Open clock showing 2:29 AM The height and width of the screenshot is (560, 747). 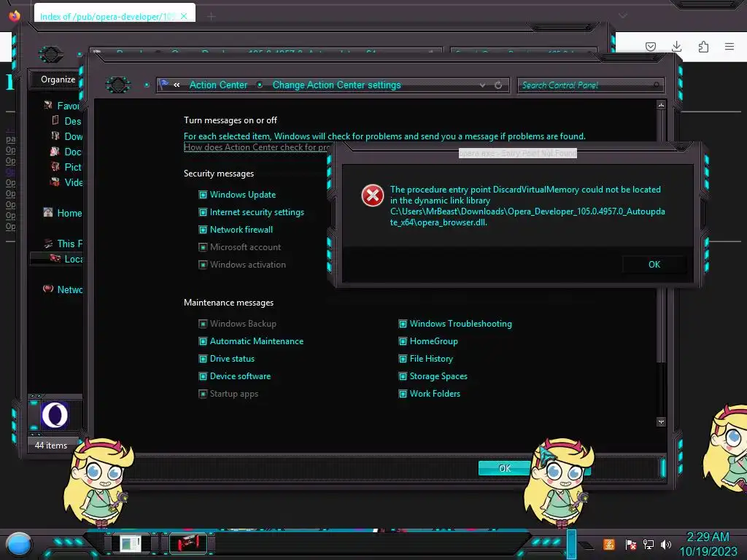[708, 544]
